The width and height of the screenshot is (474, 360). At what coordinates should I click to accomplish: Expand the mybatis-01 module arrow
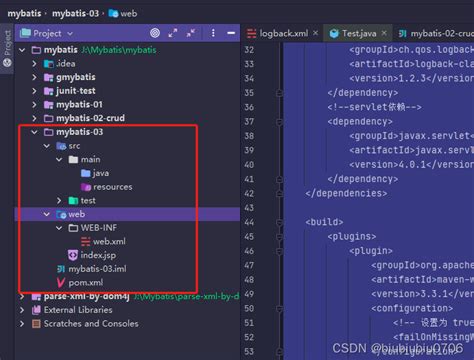tap(34, 105)
